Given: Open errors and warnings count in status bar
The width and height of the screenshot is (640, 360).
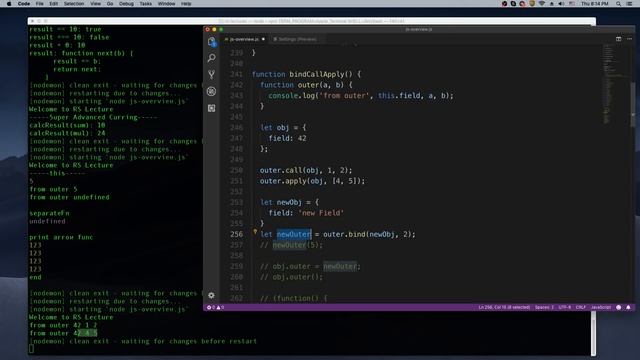Looking at the screenshot, I should [216, 307].
